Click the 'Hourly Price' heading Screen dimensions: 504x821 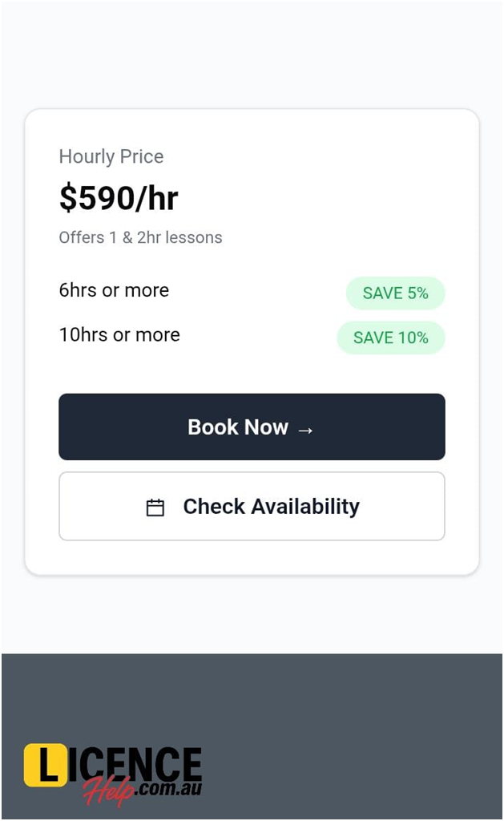(x=111, y=156)
